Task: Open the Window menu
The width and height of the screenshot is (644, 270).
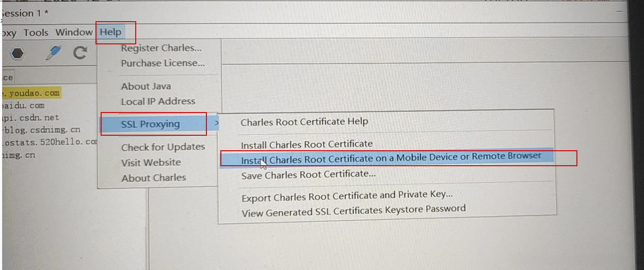Action: pyautogui.click(x=74, y=33)
